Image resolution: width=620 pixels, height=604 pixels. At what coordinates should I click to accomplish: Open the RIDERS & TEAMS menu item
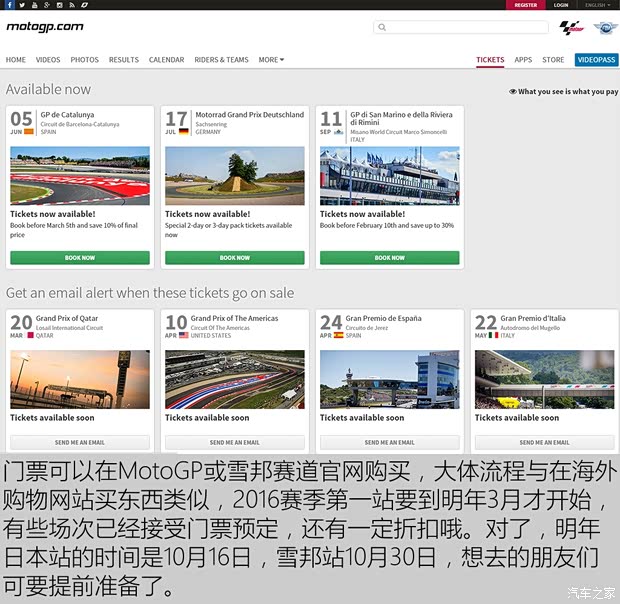click(x=221, y=60)
